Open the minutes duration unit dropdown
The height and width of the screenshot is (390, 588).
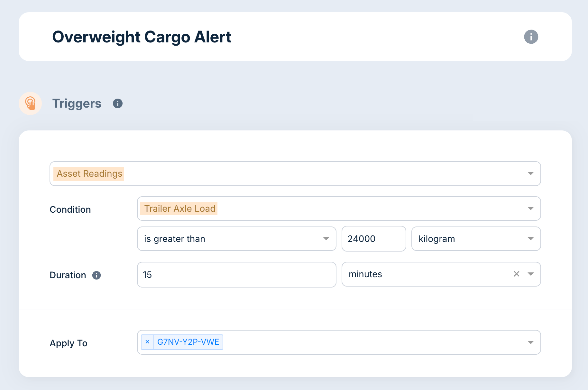[530, 274]
